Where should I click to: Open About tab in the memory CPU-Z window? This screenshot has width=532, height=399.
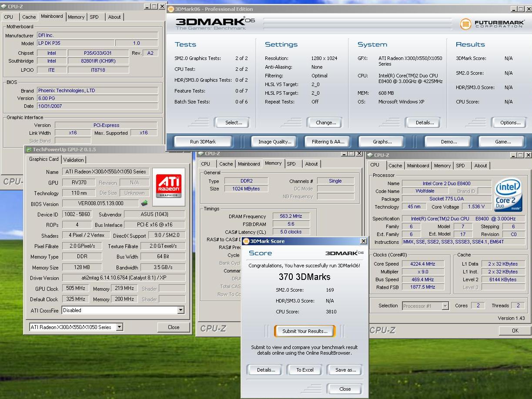click(x=311, y=164)
